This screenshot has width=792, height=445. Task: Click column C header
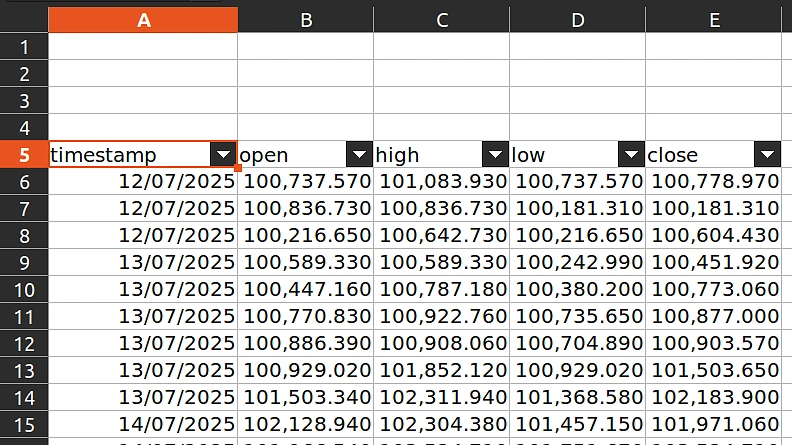[442, 20]
